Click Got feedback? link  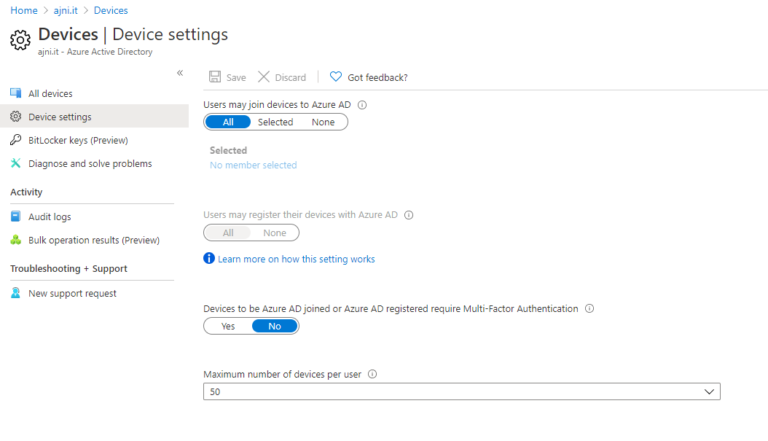(377, 77)
